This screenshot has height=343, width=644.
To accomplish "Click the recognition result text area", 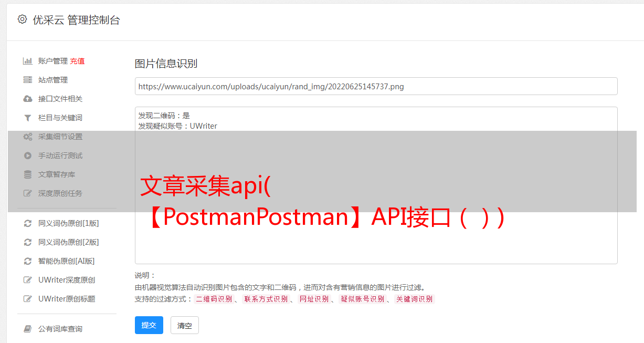I will click(376, 185).
